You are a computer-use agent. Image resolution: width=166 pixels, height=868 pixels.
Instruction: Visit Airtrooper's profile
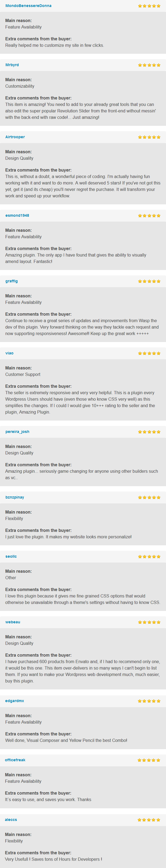tap(15, 137)
